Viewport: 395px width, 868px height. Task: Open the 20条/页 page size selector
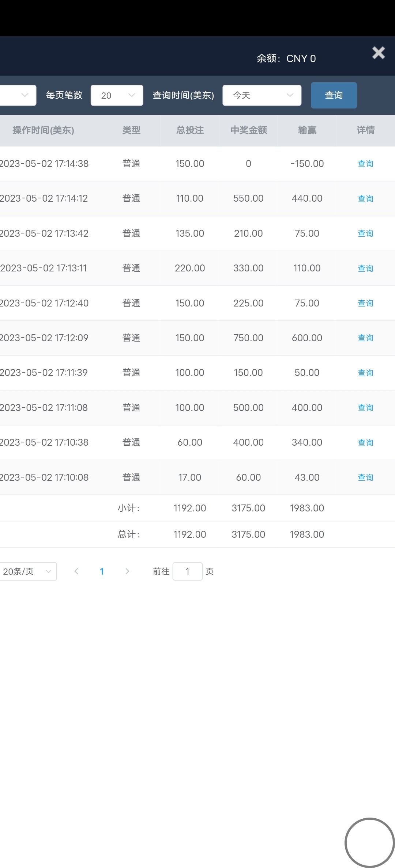click(x=28, y=571)
